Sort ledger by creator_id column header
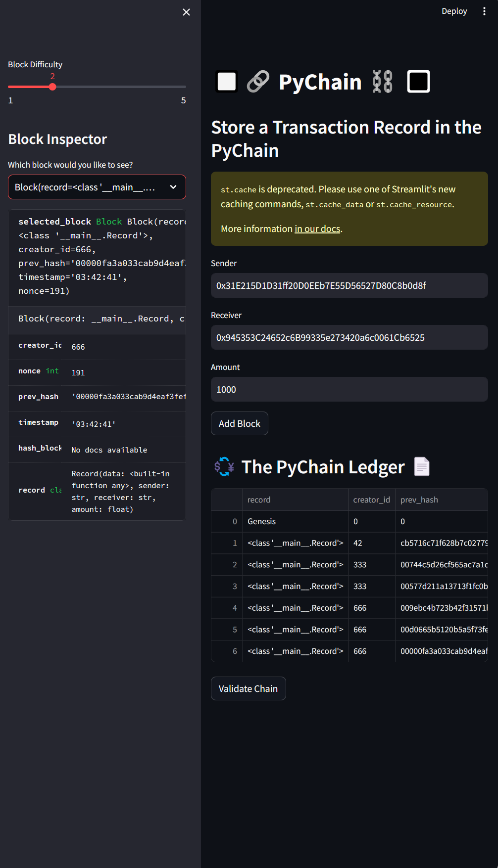The height and width of the screenshot is (868, 498). click(372, 500)
